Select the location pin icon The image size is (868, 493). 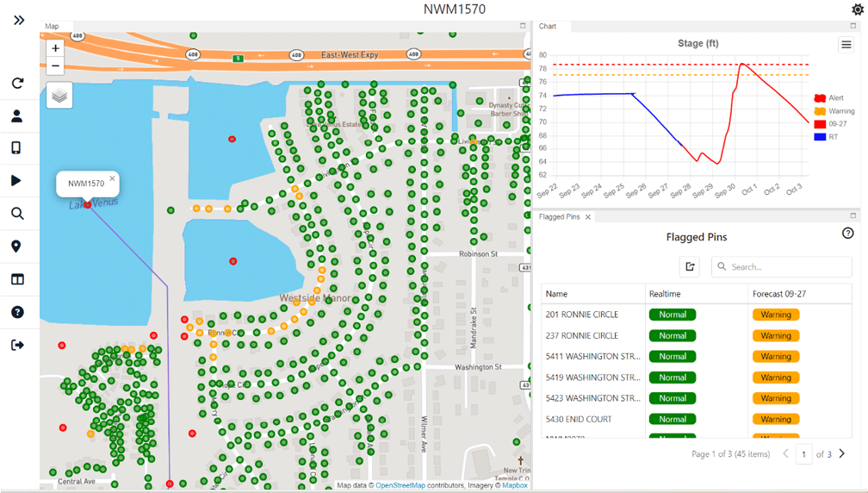point(16,246)
